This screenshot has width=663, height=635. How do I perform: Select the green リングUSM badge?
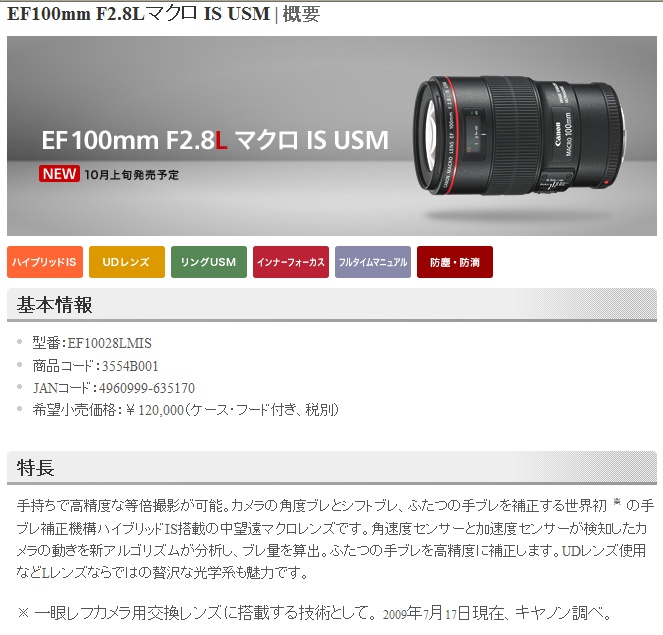[x=209, y=262]
